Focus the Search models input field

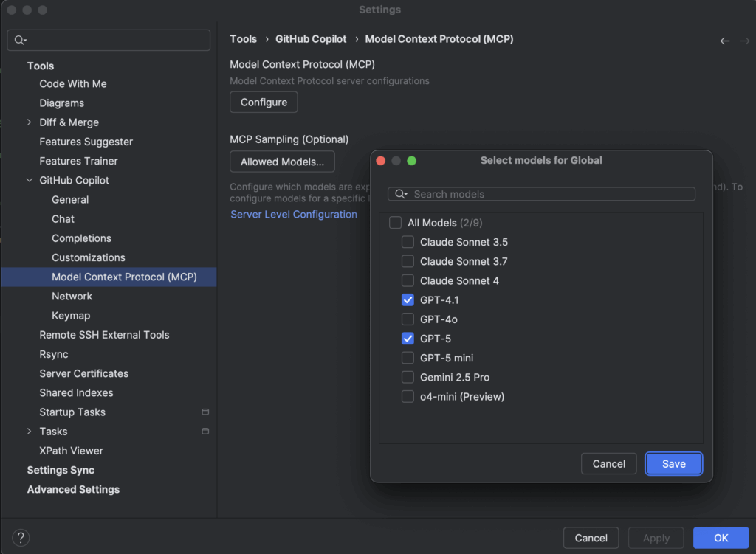click(x=541, y=194)
